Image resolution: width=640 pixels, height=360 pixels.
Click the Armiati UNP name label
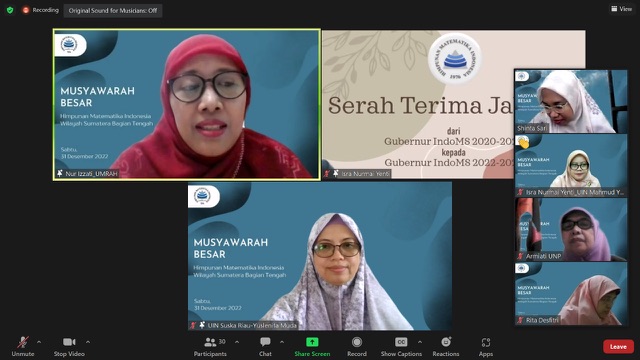click(x=543, y=256)
